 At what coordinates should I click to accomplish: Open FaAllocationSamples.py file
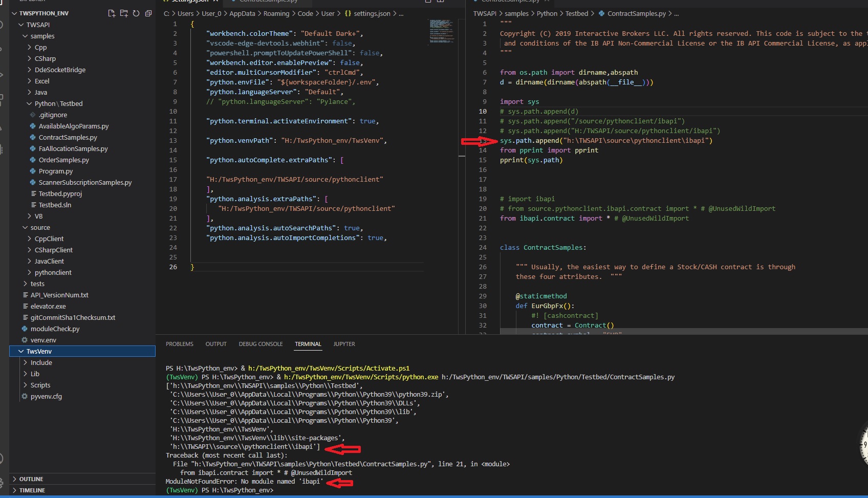click(x=73, y=148)
